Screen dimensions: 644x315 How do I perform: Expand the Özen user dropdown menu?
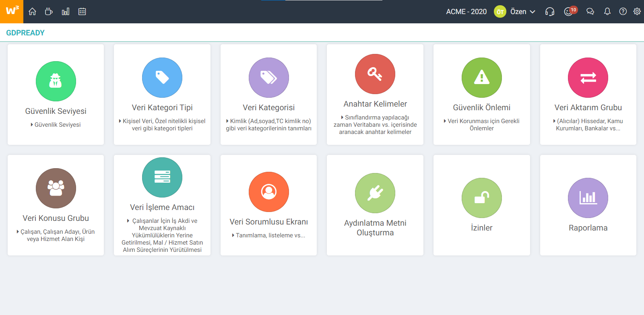coord(522,12)
